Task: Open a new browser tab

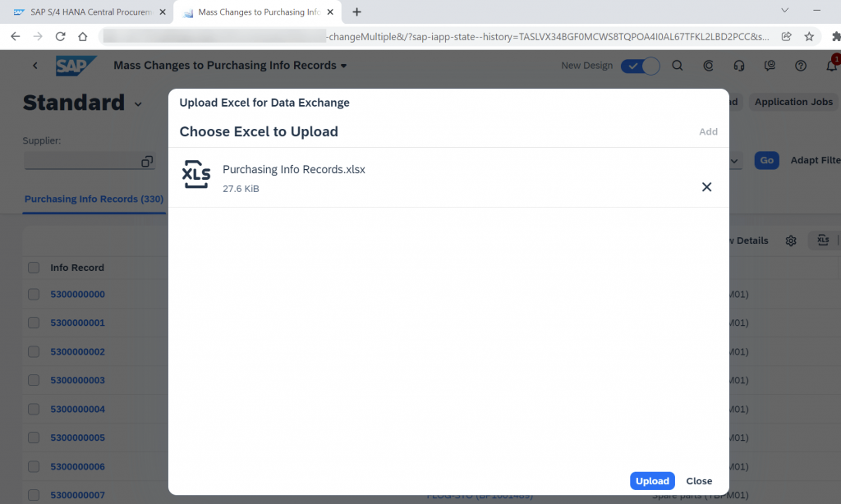Action: (356, 11)
